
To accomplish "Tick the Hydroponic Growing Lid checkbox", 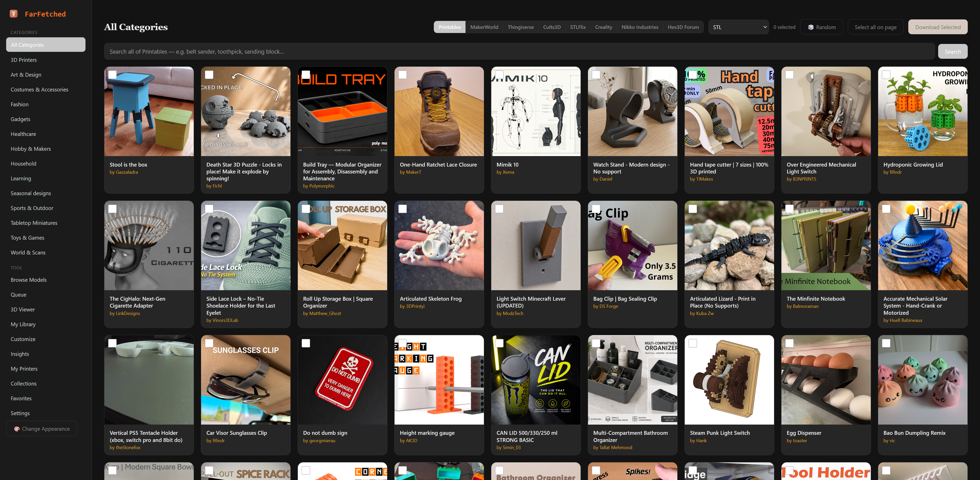I will tap(886, 75).
